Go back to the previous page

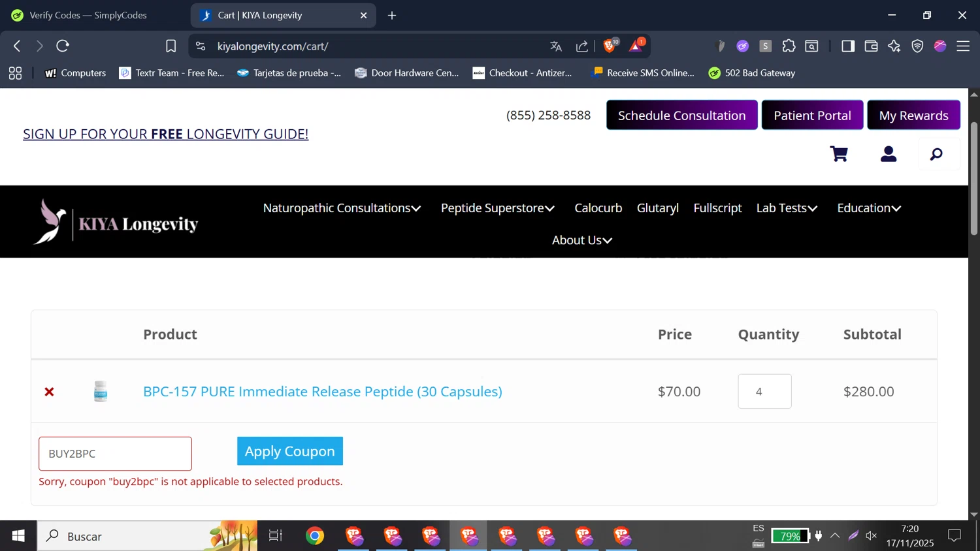[17, 46]
